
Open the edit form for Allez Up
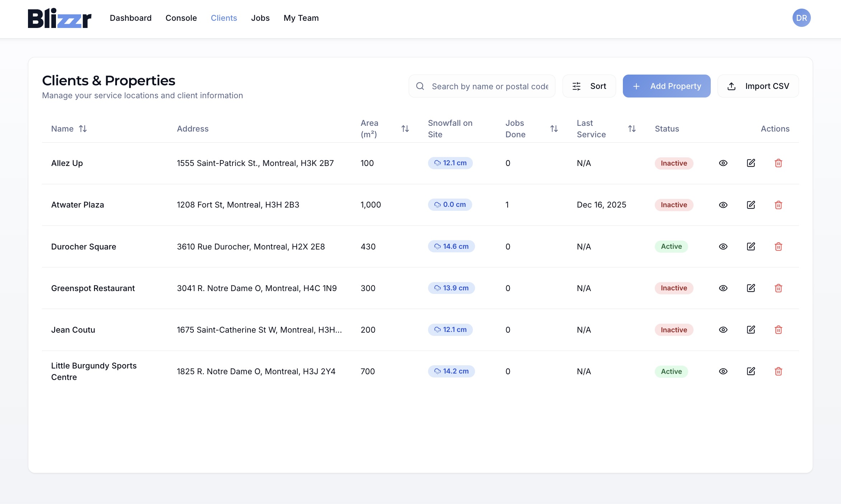pos(751,163)
